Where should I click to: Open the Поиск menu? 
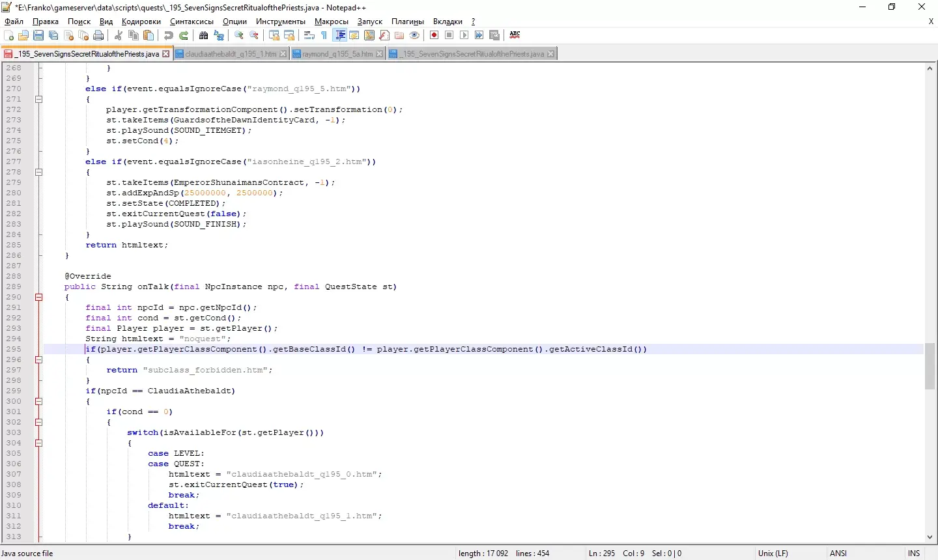coord(79,21)
